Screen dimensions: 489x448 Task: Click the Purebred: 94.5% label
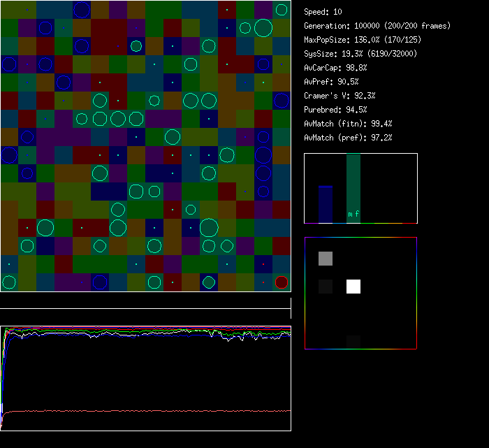[x=335, y=110]
